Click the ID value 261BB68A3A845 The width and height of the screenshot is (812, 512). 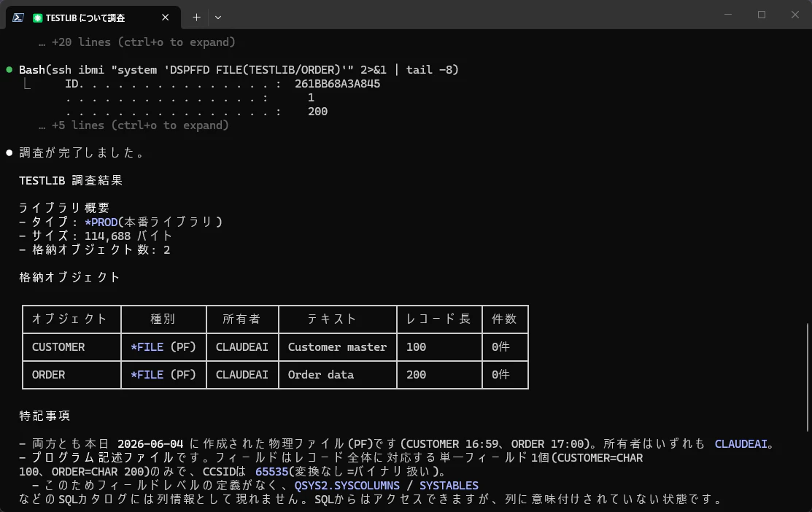coord(337,83)
